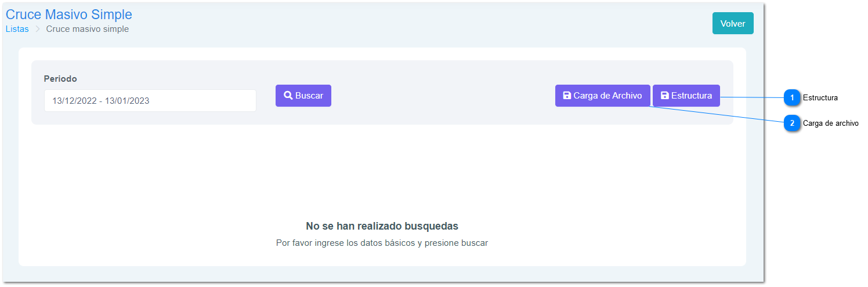Click the breadcrumb chevron separator after Listas
This screenshot has width=868, height=287.
[x=38, y=29]
